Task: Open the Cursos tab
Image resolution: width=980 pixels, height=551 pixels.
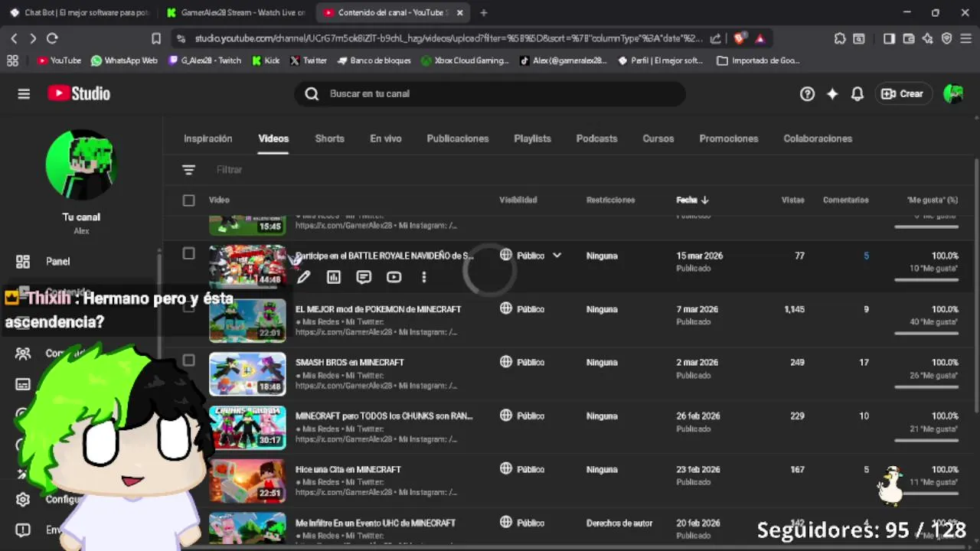Action: pos(658,139)
